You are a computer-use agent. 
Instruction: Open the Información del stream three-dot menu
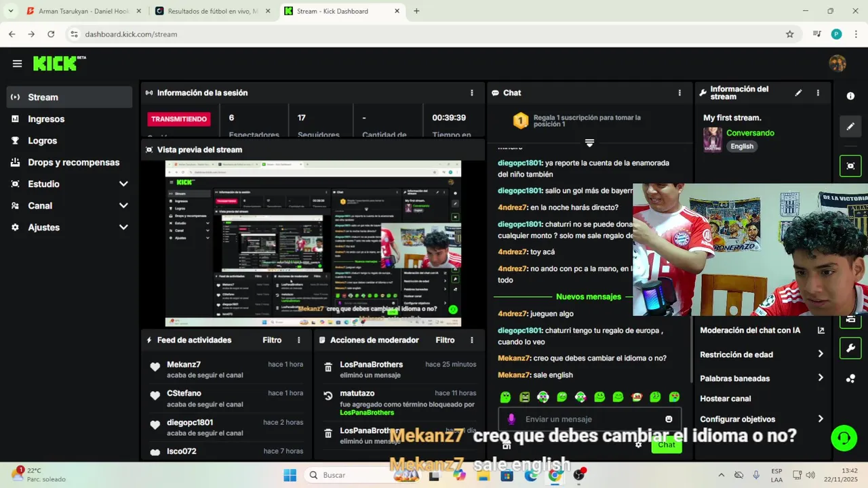pyautogui.click(x=818, y=93)
